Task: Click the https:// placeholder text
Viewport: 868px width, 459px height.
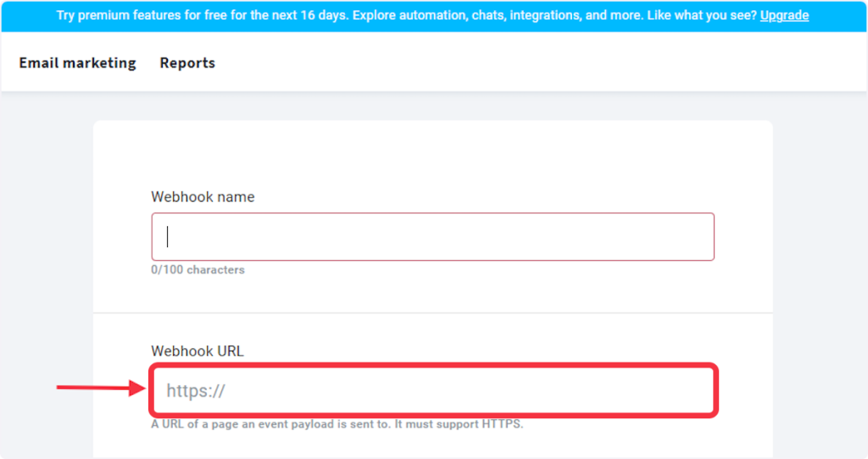Action: coord(196,390)
